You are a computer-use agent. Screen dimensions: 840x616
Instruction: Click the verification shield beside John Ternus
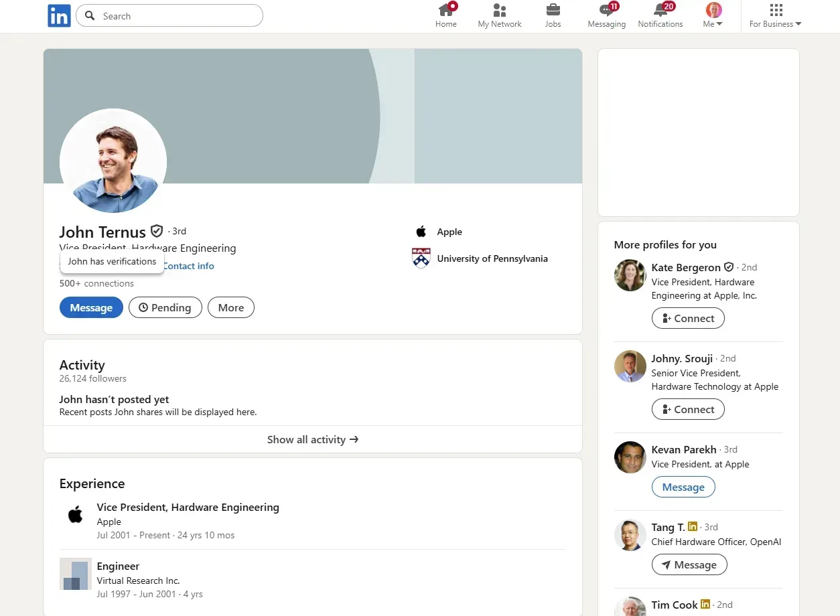click(157, 231)
